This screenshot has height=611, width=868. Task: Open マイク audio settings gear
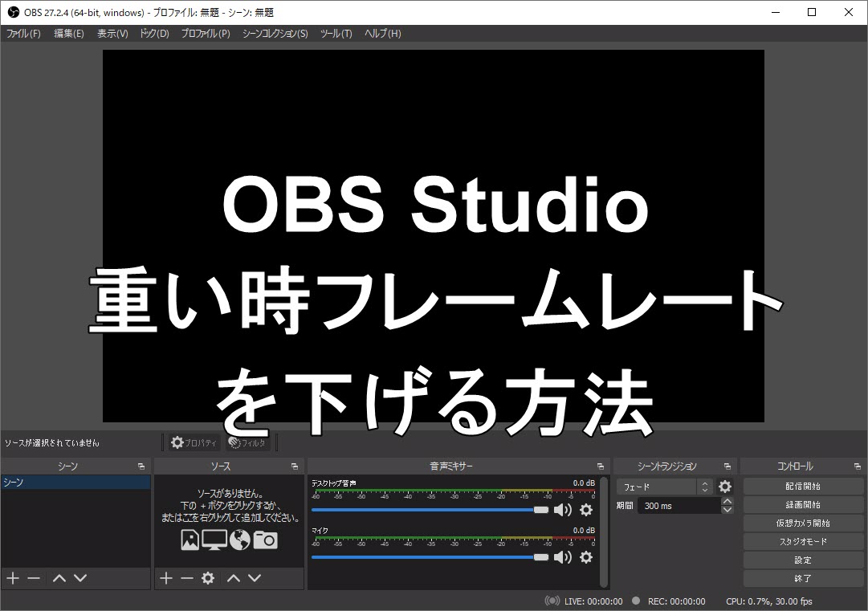[585, 556]
